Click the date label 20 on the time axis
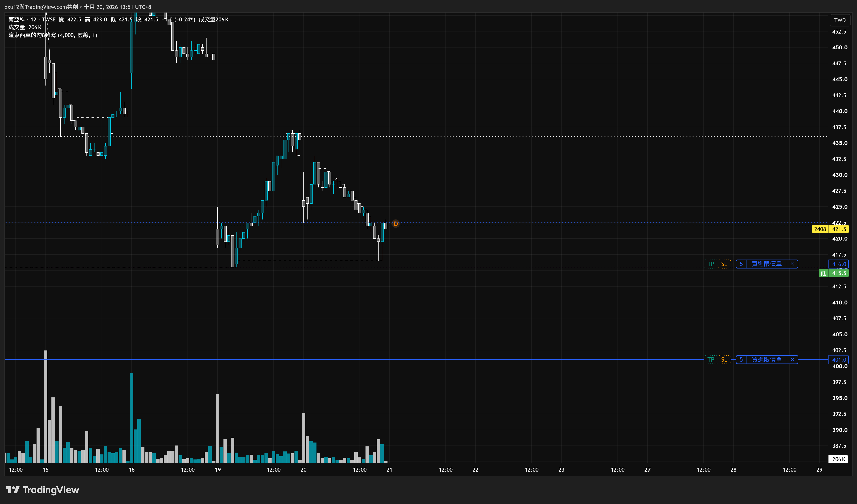This screenshot has width=857, height=504. click(303, 470)
